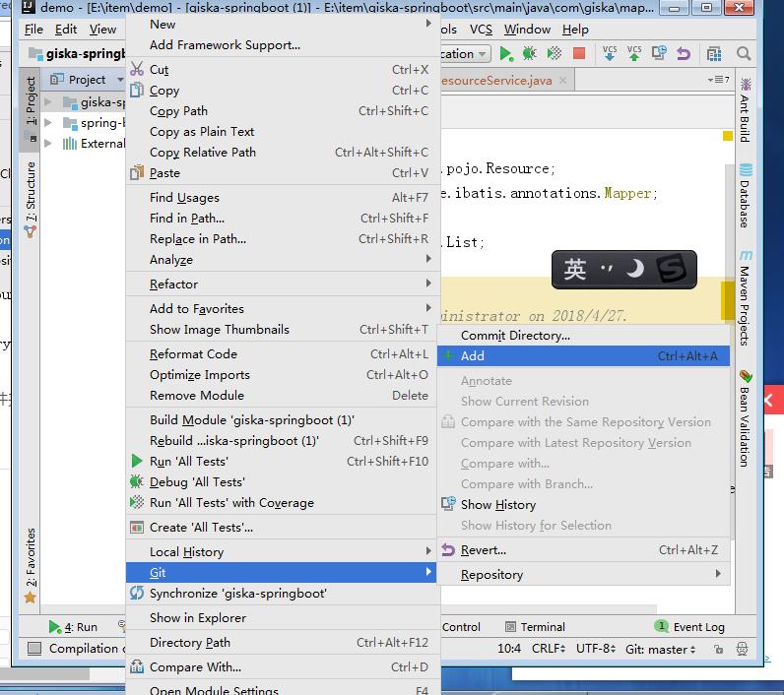Change the CRLF line separator
Viewport: 784px width, 695px height.
point(549,649)
